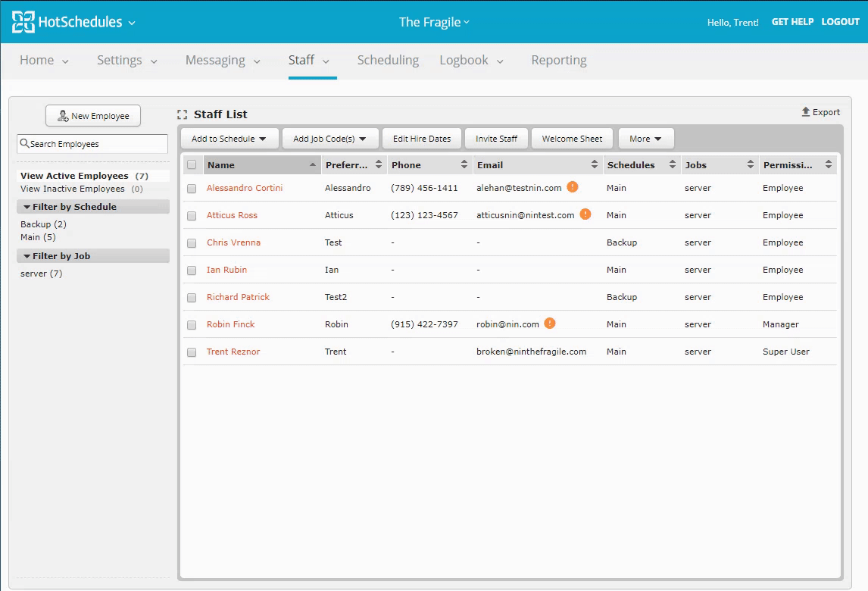Open The Fragile location dropdown
Screen dimensions: 868x591
click(434, 22)
